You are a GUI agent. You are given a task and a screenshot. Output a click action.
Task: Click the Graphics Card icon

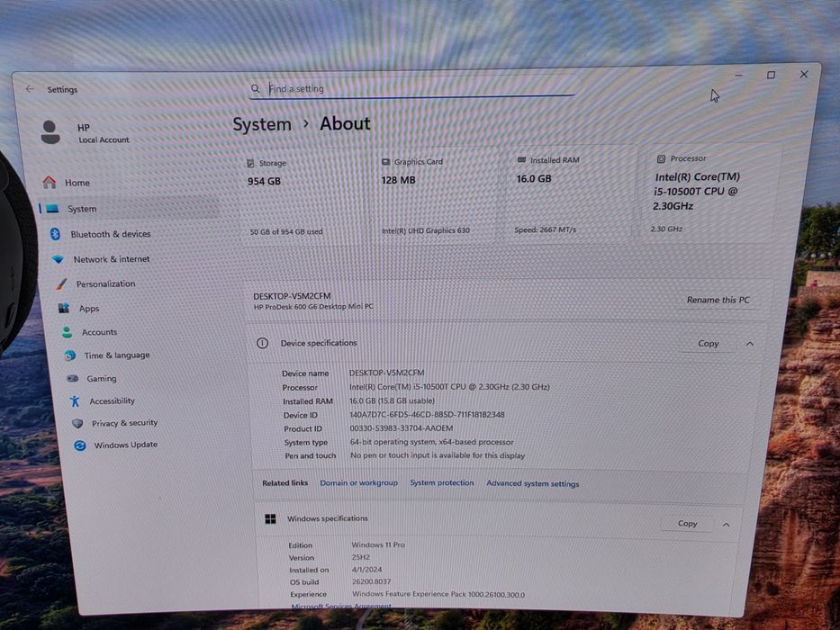pos(385,162)
